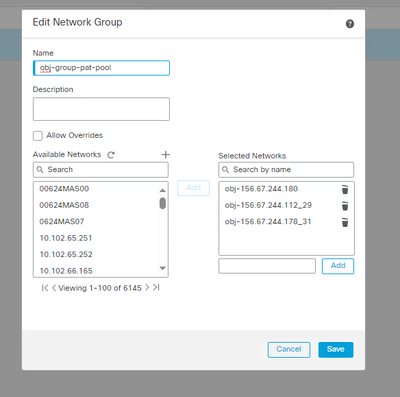Viewport: 400px width, 397px height.
Task: Click the Available Networks search magnifier icon
Action: tap(40, 170)
